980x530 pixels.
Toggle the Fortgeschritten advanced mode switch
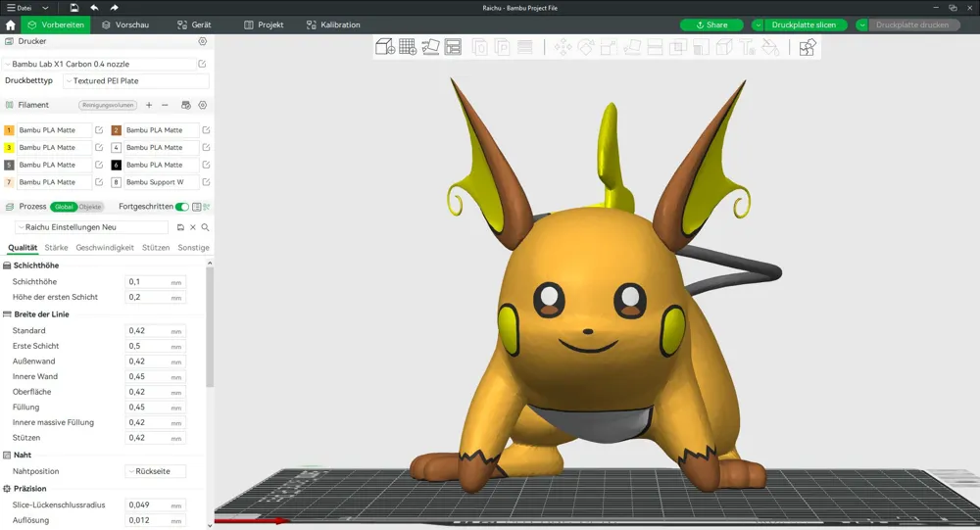click(x=181, y=207)
